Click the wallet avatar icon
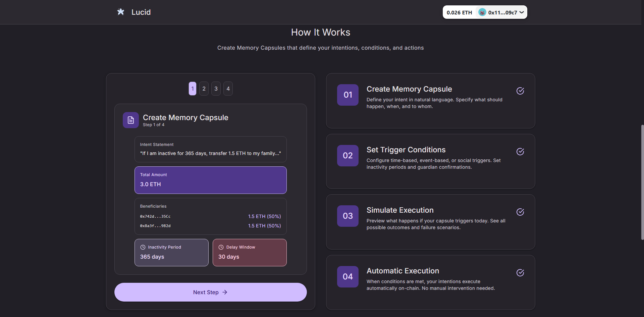This screenshot has height=317, width=644. (x=482, y=12)
